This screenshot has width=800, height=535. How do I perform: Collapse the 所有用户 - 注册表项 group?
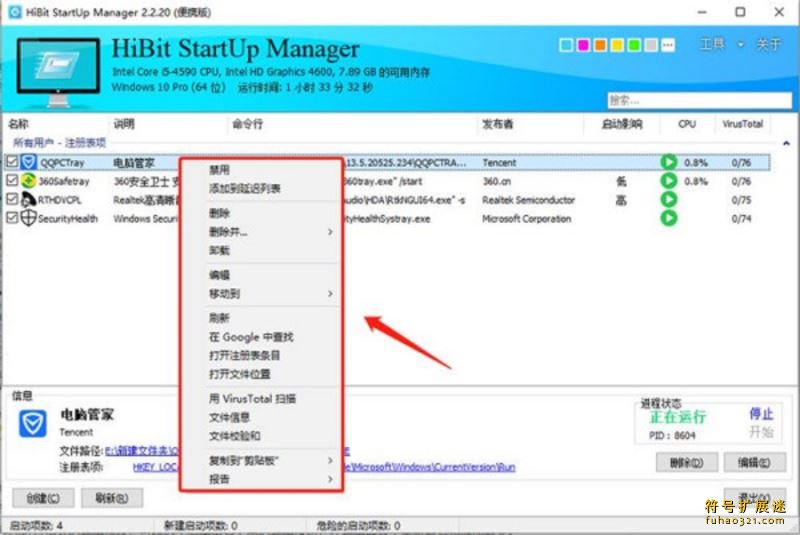coord(786,143)
